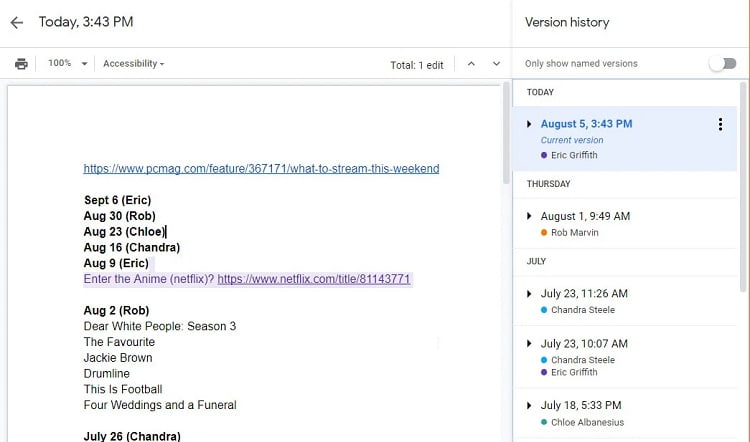Open more actions for August 5 version

click(720, 125)
